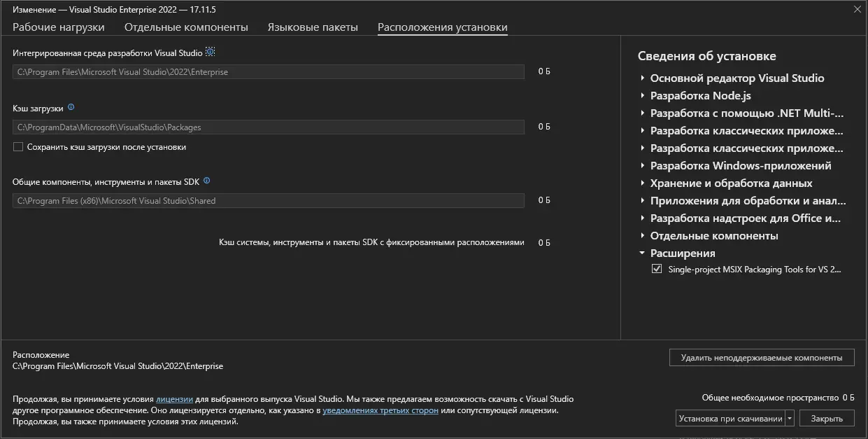
Task: Click info icon beside Кэш загрузки
Action: coord(71,108)
